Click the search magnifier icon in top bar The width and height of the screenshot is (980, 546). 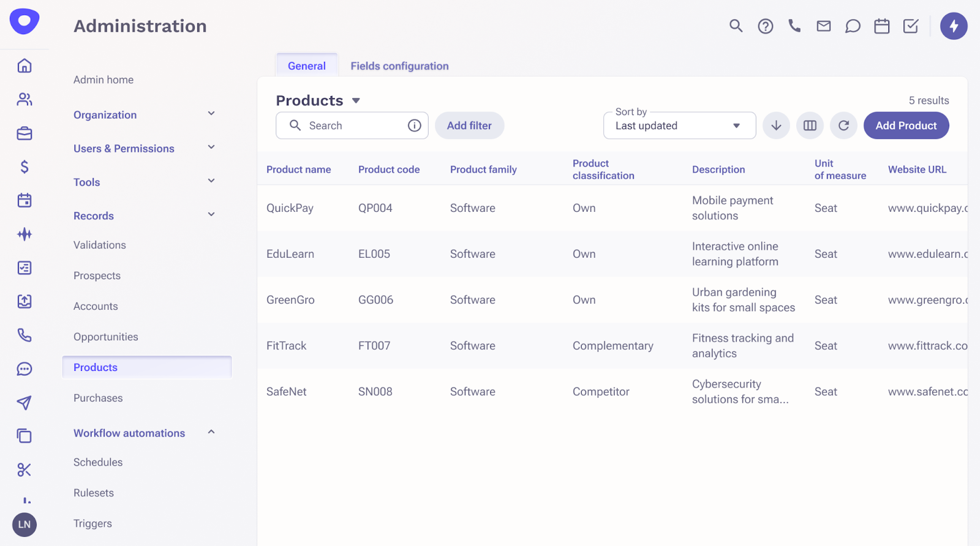pos(736,26)
